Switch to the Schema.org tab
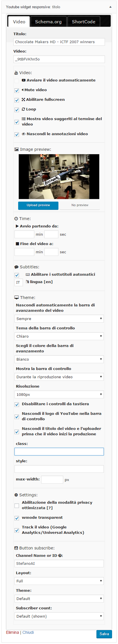Image resolution: width=118 pixels, height=644 pixels. pyautogui.click(x=48, y=22)
